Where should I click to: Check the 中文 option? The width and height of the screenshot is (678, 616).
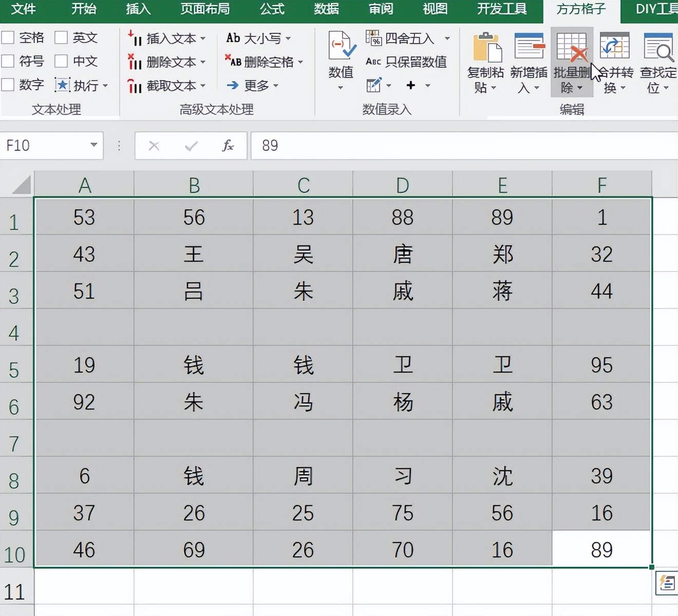tap(62, 61)
